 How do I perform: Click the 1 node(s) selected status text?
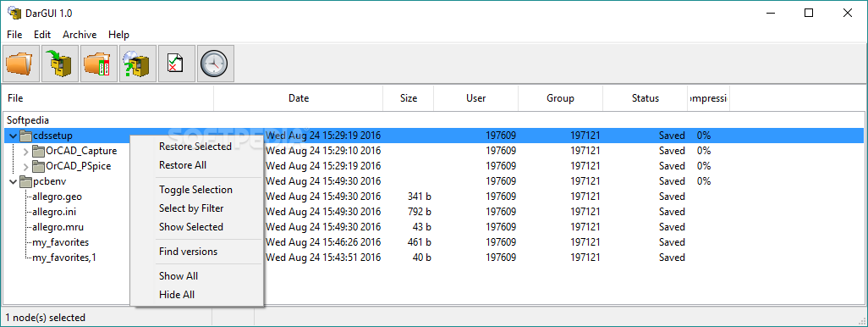point(46,318)
